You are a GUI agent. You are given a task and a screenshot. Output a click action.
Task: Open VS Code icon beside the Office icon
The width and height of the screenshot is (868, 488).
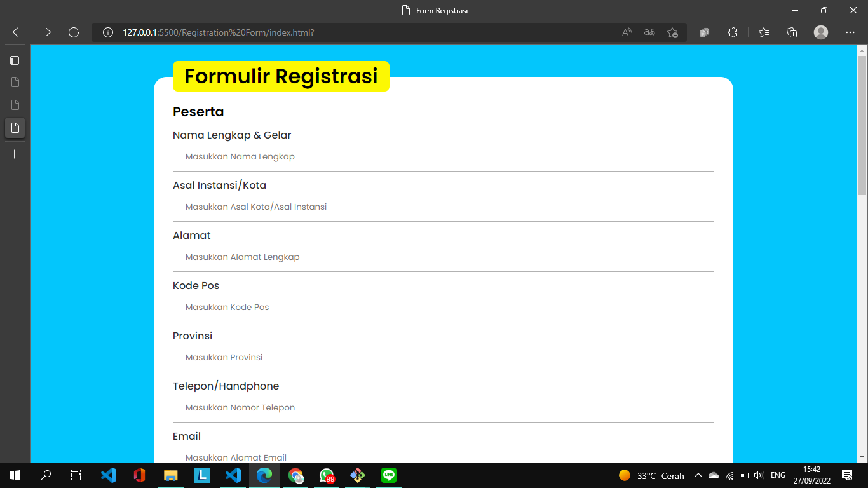(109, 475)
